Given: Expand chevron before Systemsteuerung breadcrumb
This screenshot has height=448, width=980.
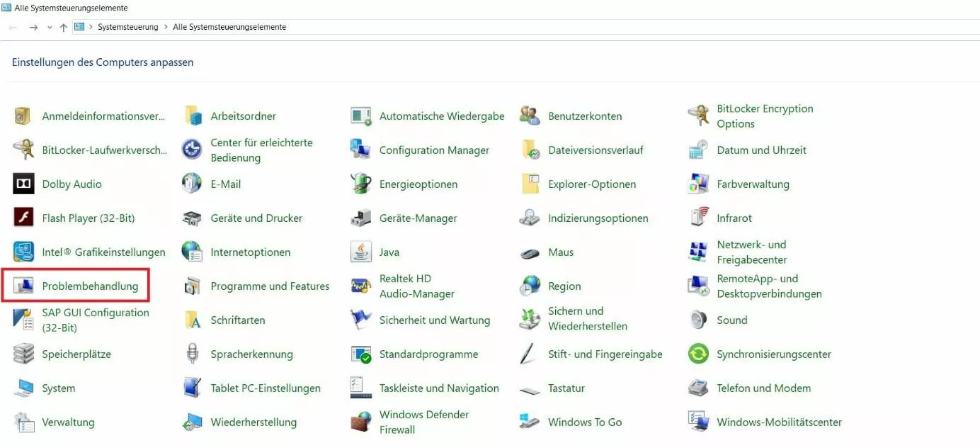Looking at the screenshot, I should (x=91, y=27).
